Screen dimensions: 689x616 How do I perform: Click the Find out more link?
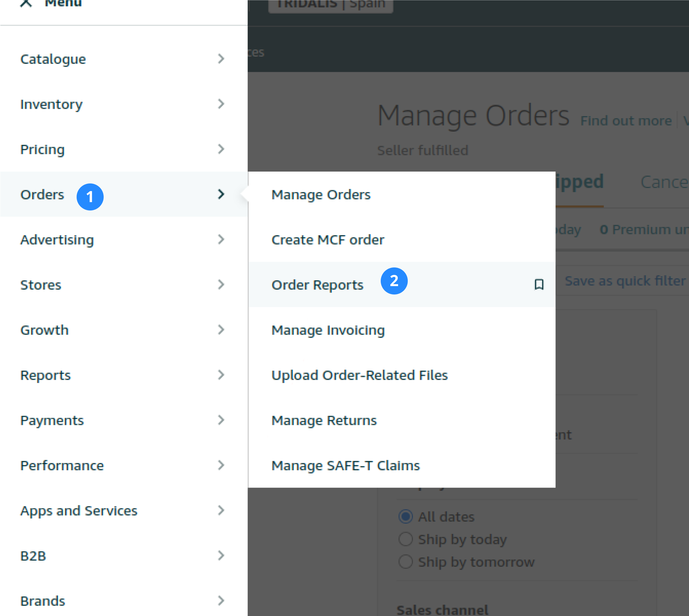tap(626, 121)
